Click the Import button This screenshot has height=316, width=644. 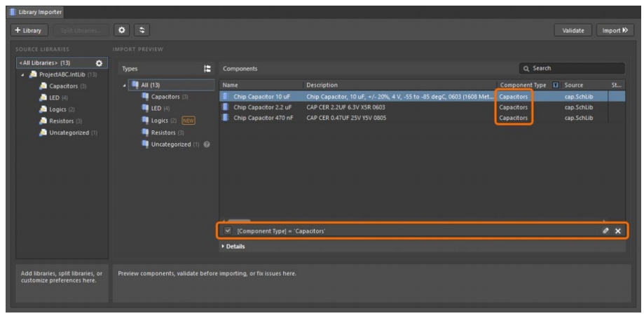[x=615, y=30]
